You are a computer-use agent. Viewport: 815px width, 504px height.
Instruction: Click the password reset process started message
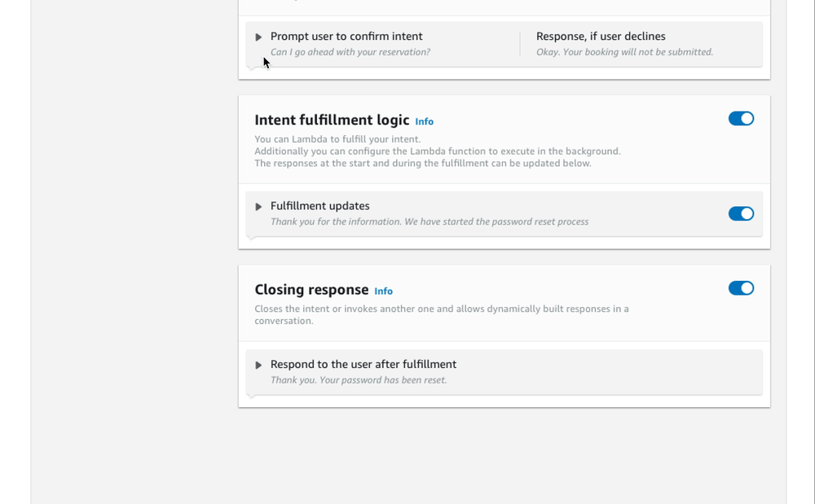pyautogui.click(x=430, y=221)
